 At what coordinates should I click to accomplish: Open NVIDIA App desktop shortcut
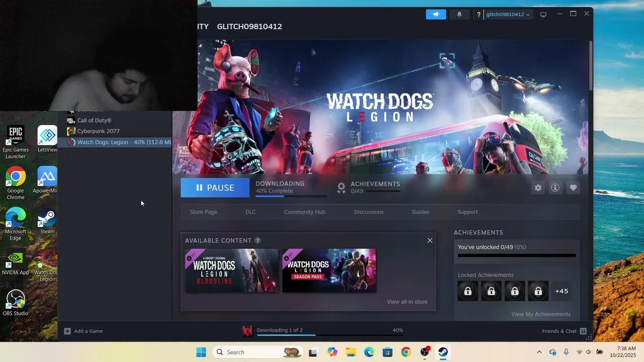[16, 262]
